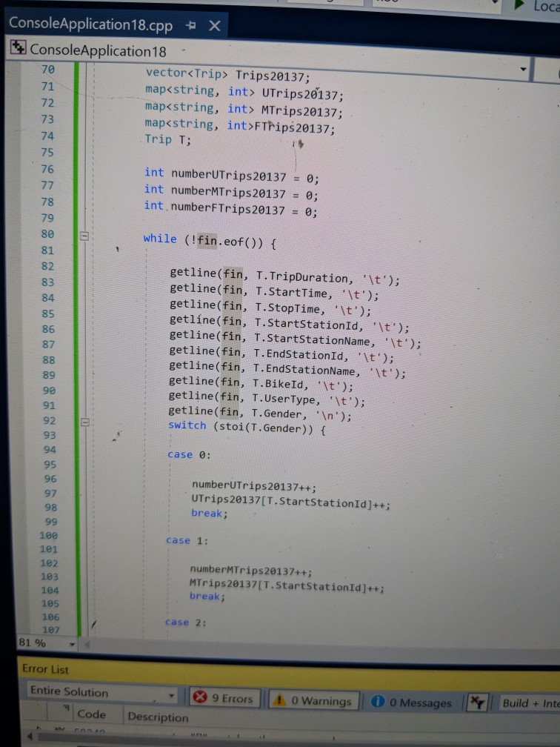Click the 'case 0:' label
The height and width of the screenshot is (747, 560).
point(189,454)
